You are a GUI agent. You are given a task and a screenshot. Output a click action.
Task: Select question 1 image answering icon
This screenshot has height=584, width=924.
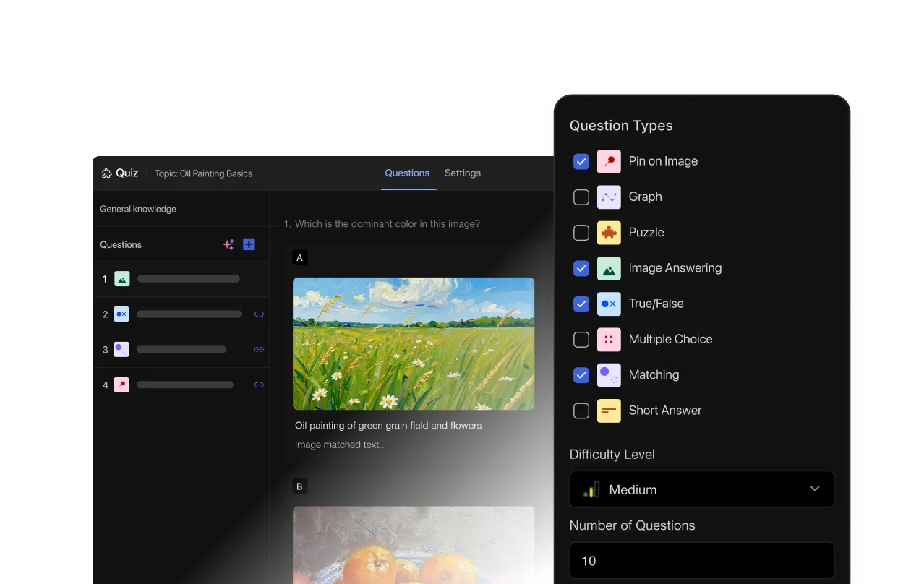(x=121, y=278)
